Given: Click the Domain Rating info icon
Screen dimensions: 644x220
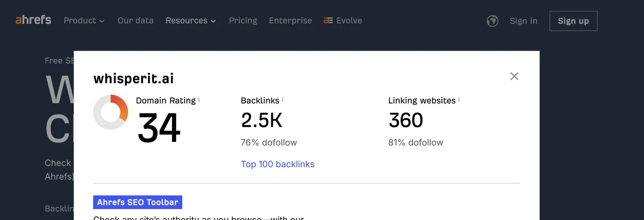Looking at the screenshot, I should [199, 99].
